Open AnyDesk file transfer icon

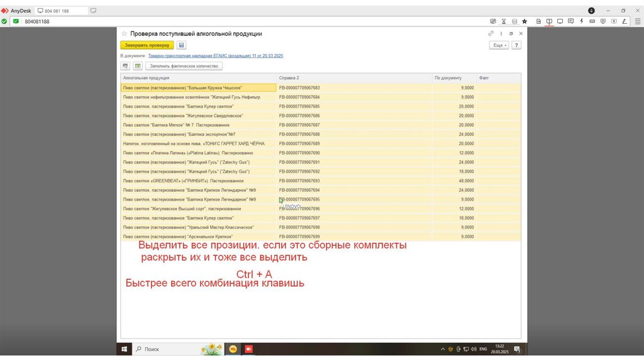(538, 21)
